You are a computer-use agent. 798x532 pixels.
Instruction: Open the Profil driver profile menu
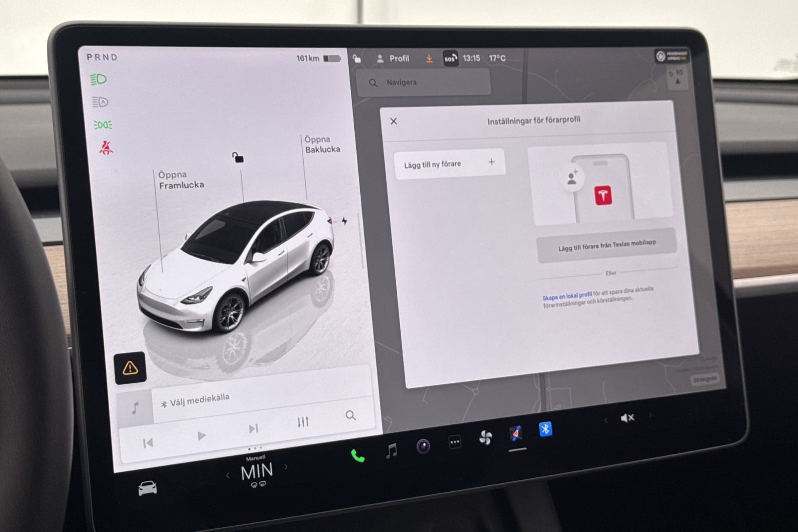tap(393, 59)
